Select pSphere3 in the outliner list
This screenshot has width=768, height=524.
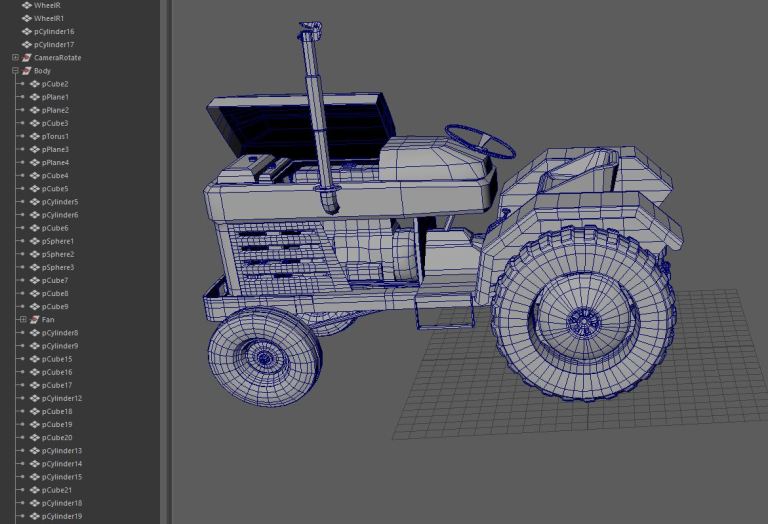pyautogui.click(x=58, y=267)
